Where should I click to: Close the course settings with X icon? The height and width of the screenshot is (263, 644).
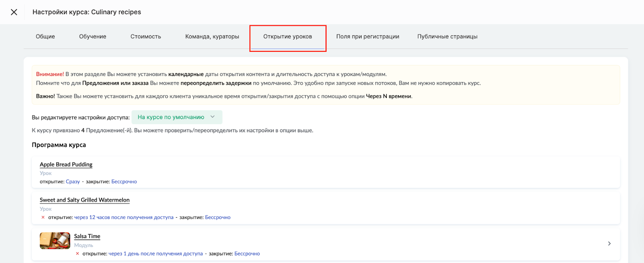coord(14,12)
